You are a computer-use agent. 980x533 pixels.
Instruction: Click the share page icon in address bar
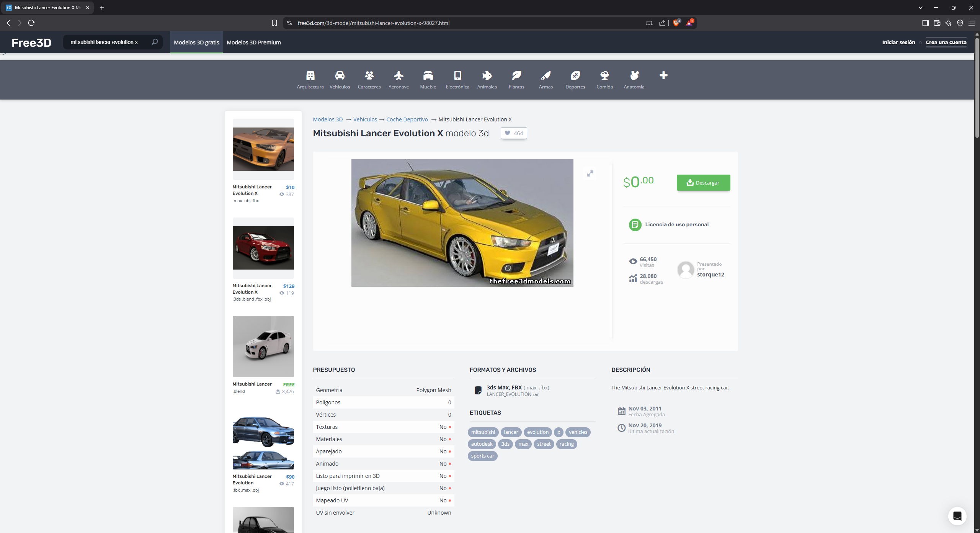[662, 23]
